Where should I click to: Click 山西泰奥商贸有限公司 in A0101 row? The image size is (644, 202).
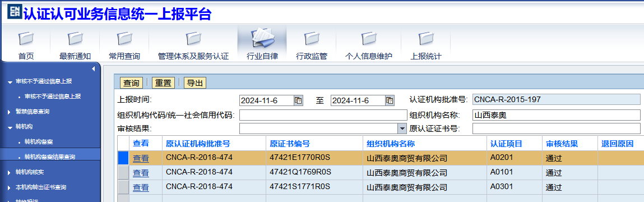(x=406, y=173)
